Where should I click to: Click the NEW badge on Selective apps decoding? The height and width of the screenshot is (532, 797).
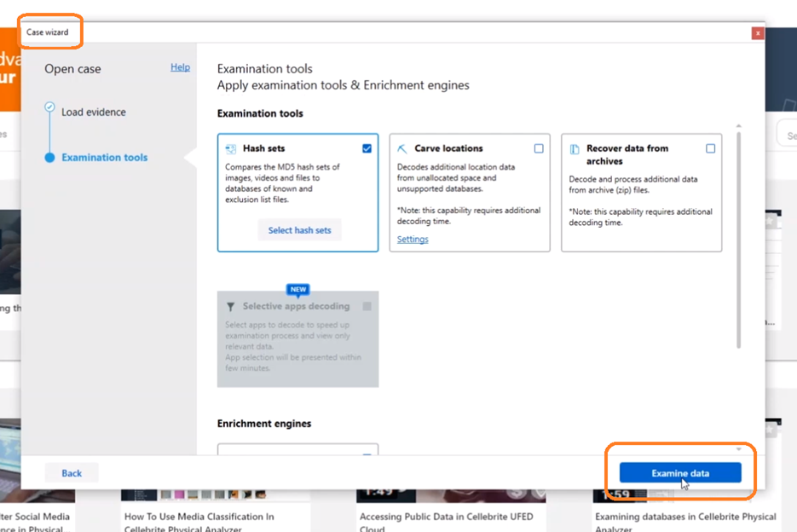coord(297,289)
